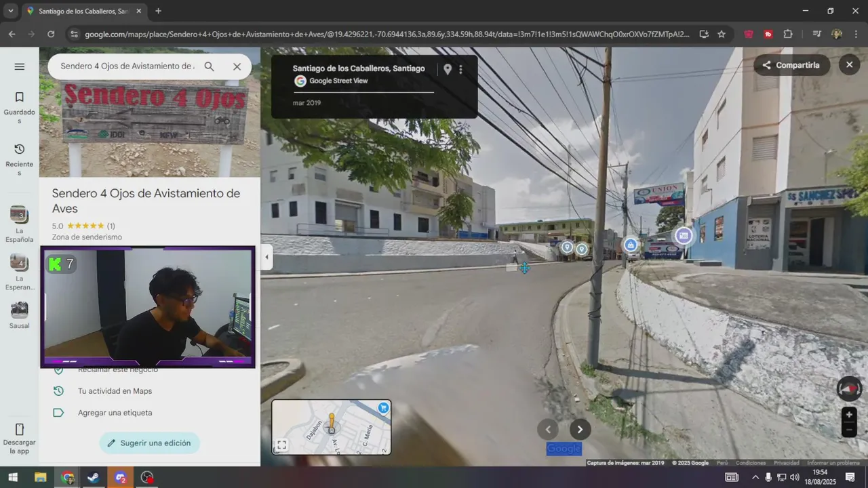This screenshot has width=868, height=488.
Task: Open the Chrome profile avatar
Action: click(837, 34)
